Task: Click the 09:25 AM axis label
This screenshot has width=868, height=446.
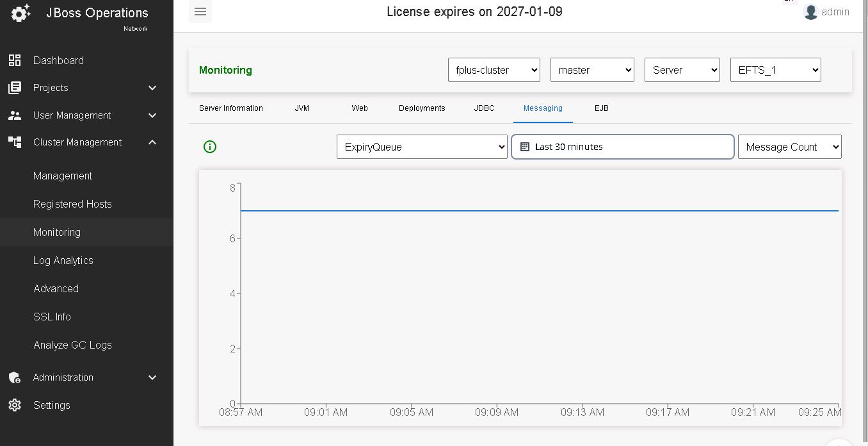Action: click(820, 412)
